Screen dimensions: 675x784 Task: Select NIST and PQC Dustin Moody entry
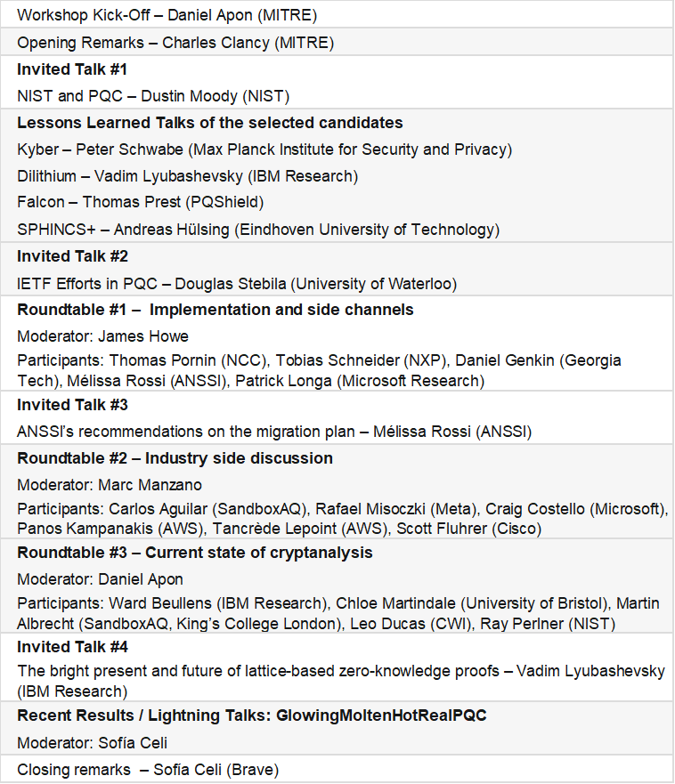pyautogui.click(x=153, y=96)
